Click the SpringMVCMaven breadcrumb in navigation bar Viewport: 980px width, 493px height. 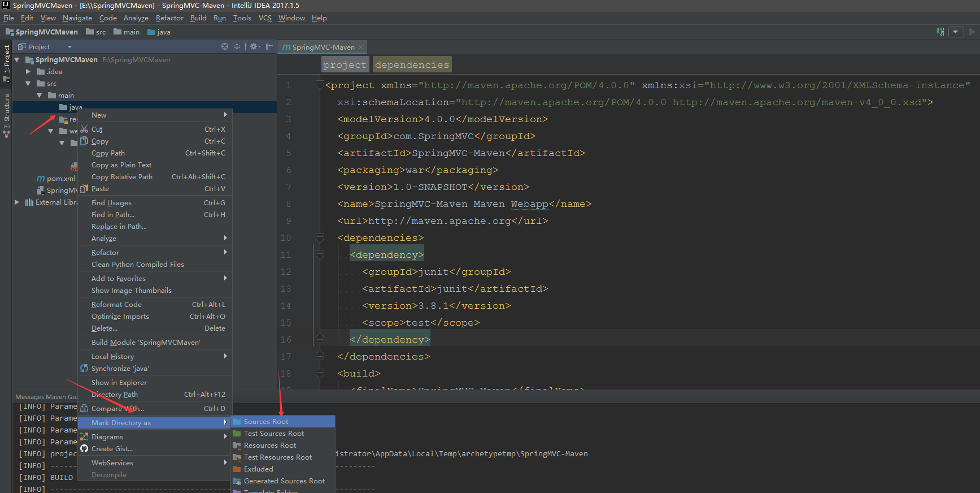(x=42, y=32)
